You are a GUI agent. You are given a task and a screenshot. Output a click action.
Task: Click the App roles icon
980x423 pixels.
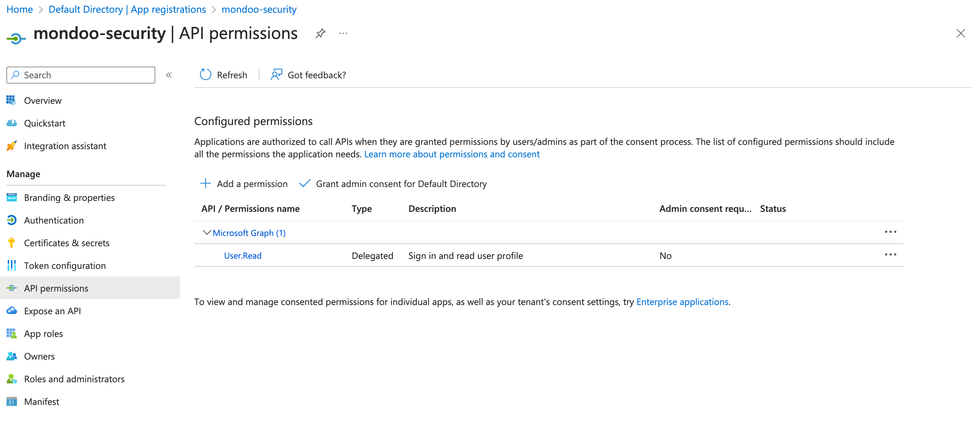tap(11, 333)
